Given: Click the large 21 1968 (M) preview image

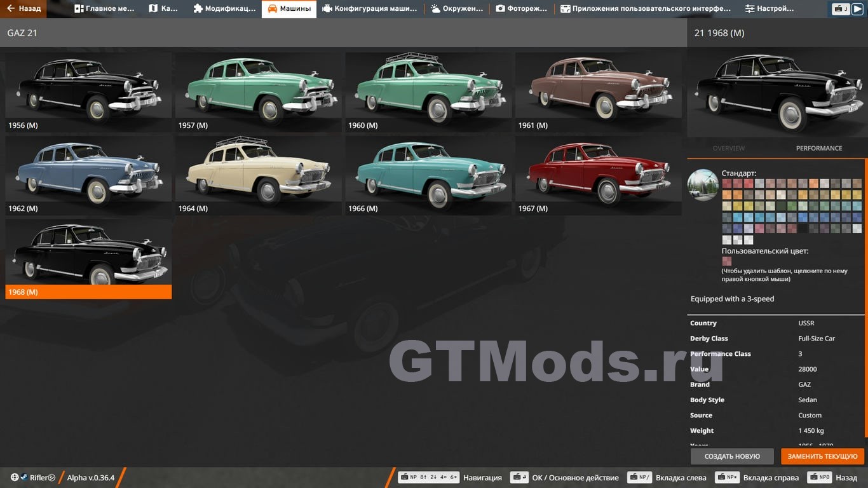Looking at the screenshot, I should (777, 92).
